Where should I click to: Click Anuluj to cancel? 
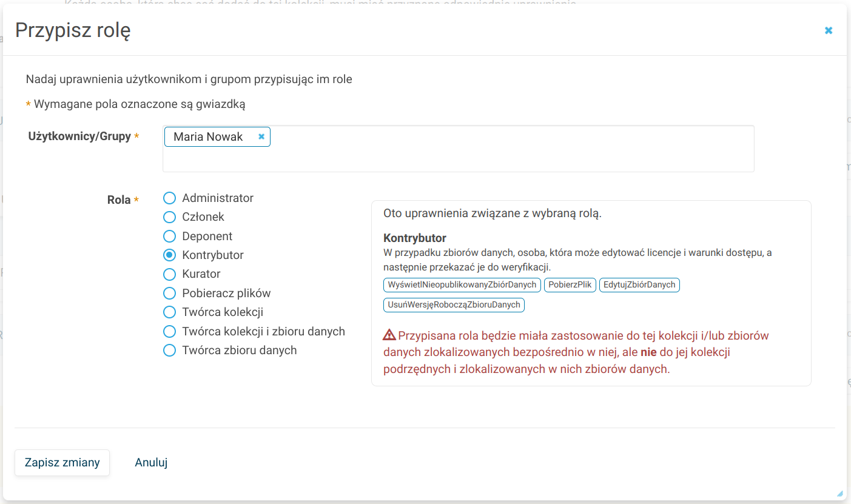point(151,463)
